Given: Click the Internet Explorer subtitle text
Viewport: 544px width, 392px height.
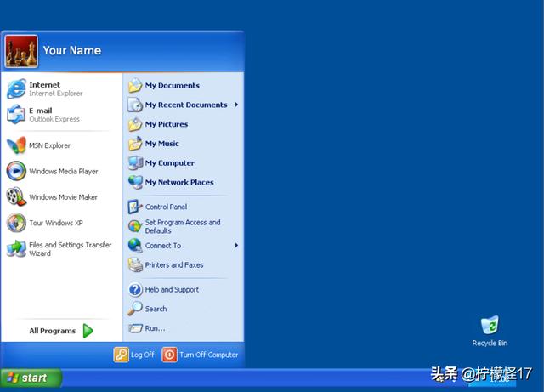Looking at the screenshot, I should pyautogui.click(x=56, y=94).
